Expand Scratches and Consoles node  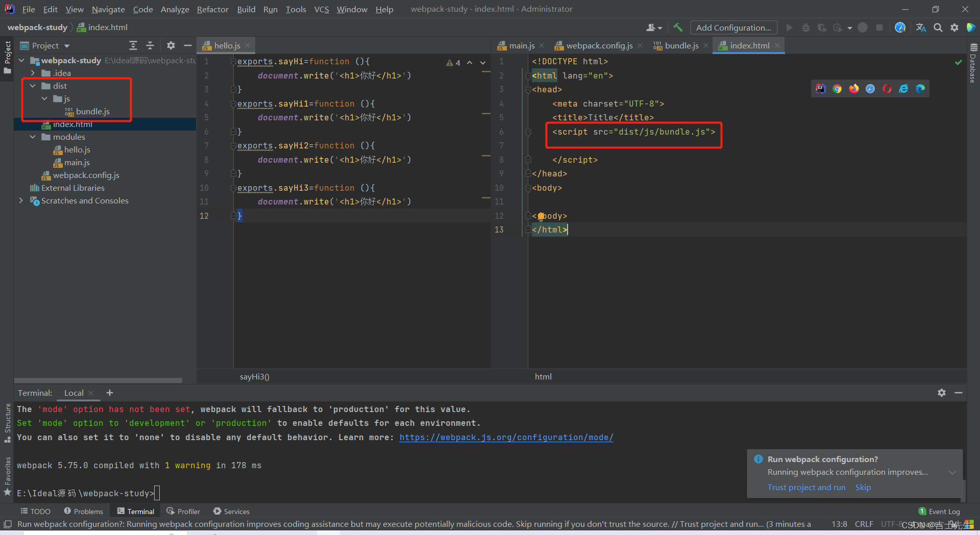coord(21,200)
